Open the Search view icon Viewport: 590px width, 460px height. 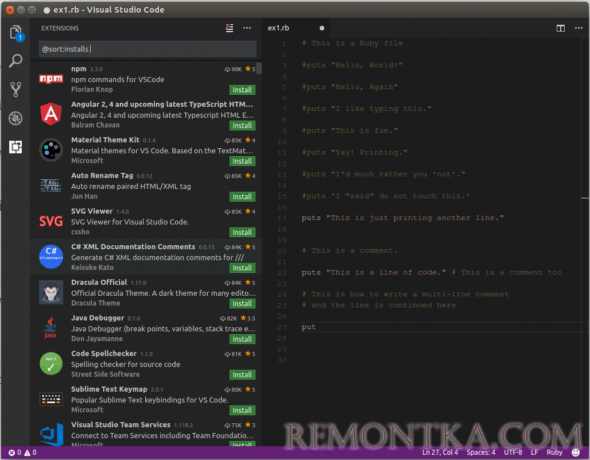tap(15, 61)
